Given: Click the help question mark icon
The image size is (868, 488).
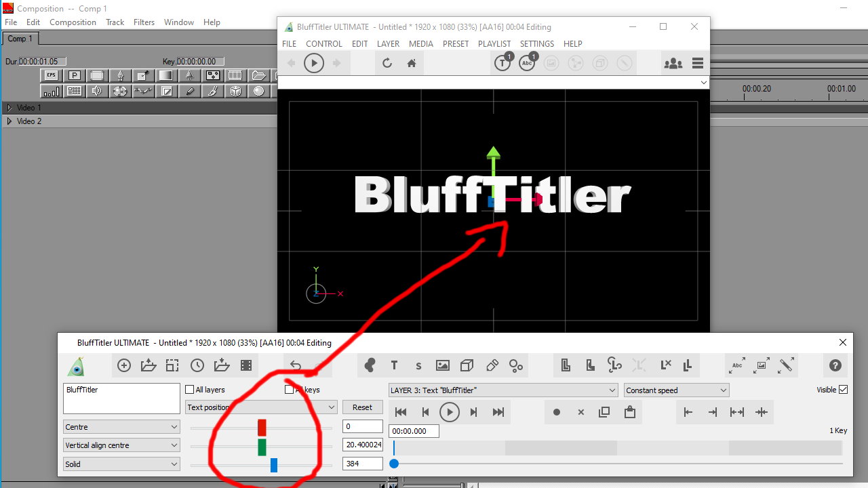Looking at the screenshot, I should [x=835, y=365].
